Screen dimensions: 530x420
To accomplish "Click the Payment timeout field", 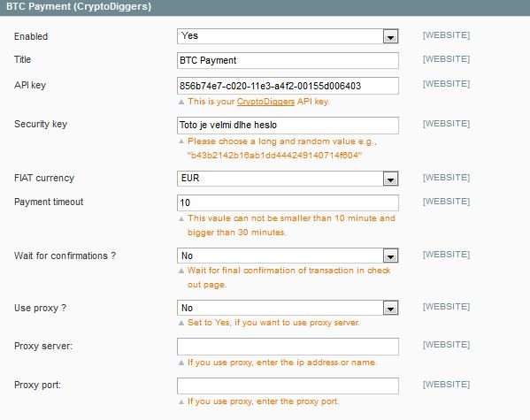I will 288,202.
